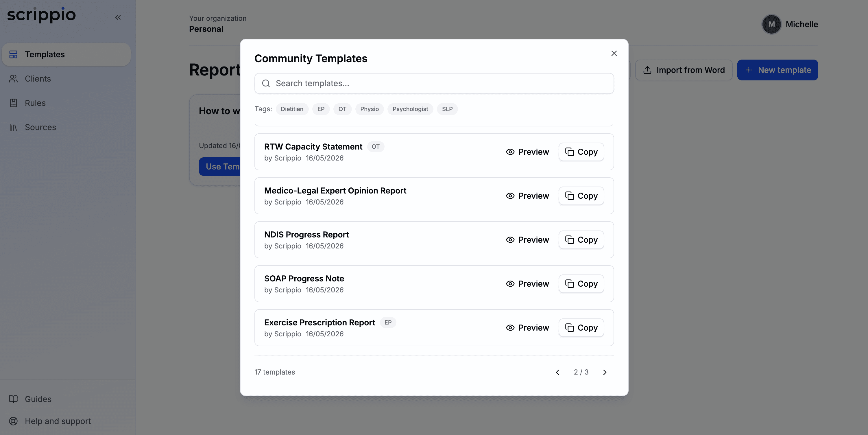This screenshot has width=868, height=435.
Task: Preview the Medico-Legal Expert Opinion Report
Action: 527,196
